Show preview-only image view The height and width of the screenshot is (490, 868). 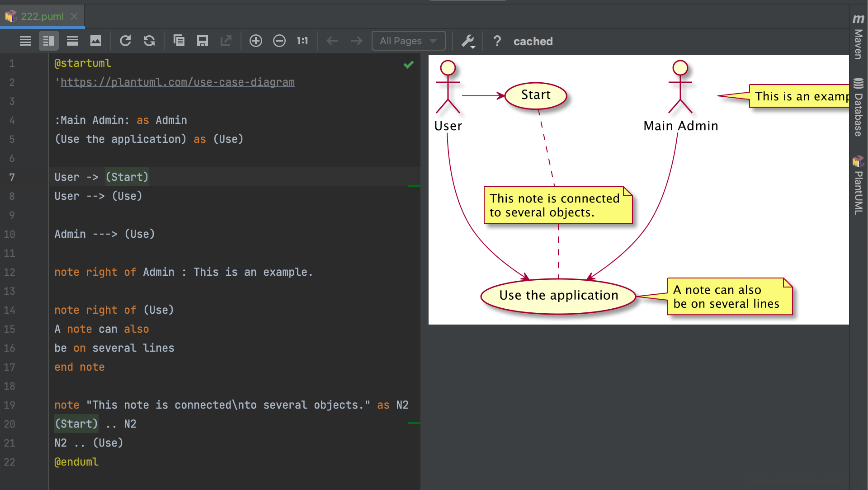click(x=96, y=41)
